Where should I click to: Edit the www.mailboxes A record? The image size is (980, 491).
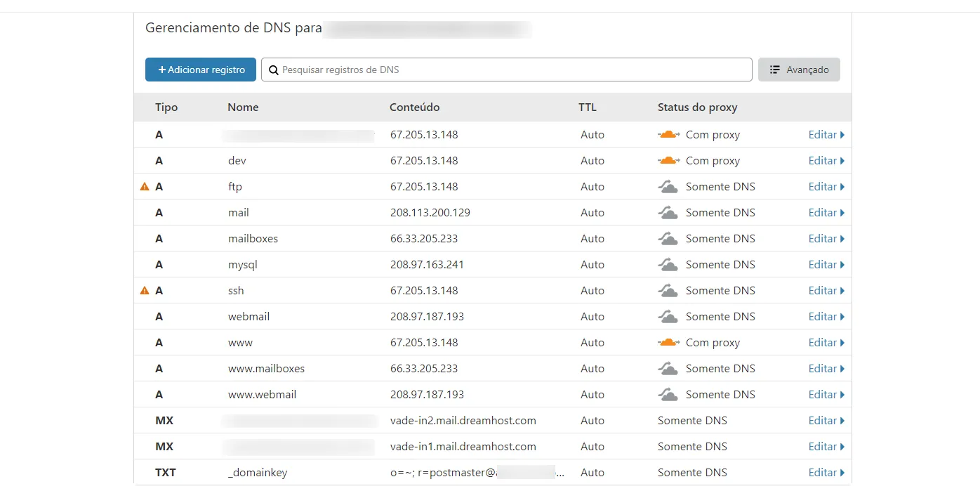tap(826, 368)
